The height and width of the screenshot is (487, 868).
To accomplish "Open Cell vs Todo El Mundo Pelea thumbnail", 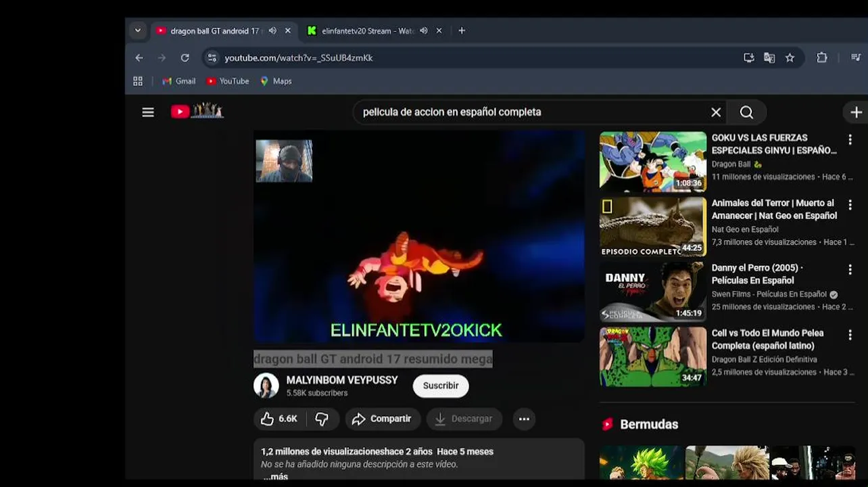I will coord(653,357).
